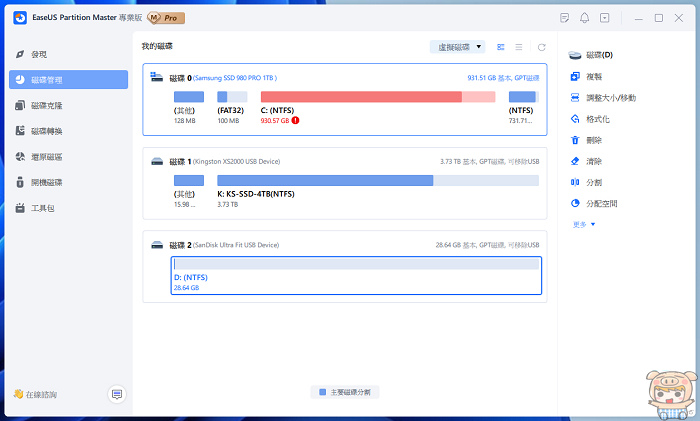Click K: KS-SSD-4TB(NTFS) label
This screenshot has height=421, width=700.
click(256, 194)
